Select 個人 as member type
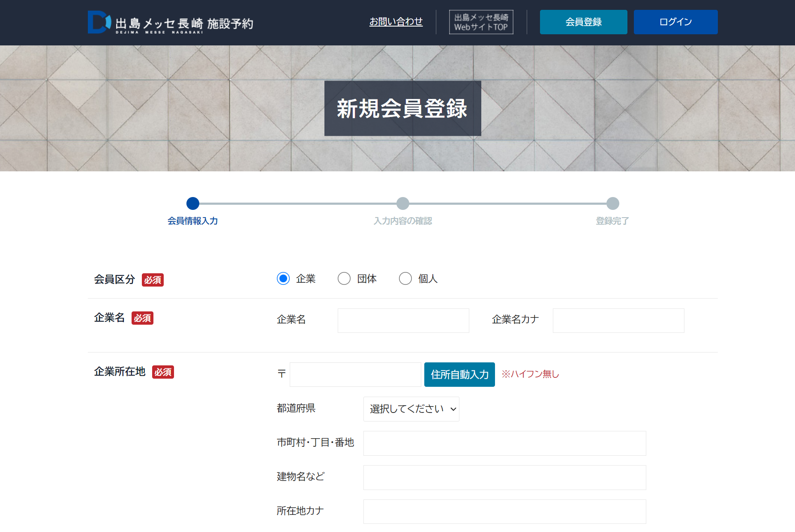 coord(405,279)
